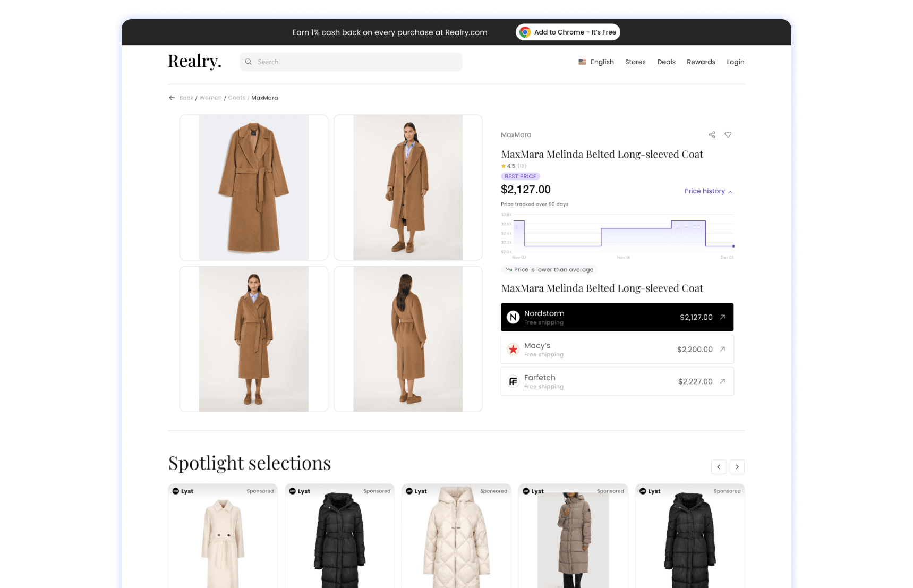This screenshot has width=913, height=588.
Task: Click Price is lower than average note
Action: coord(549,270)
